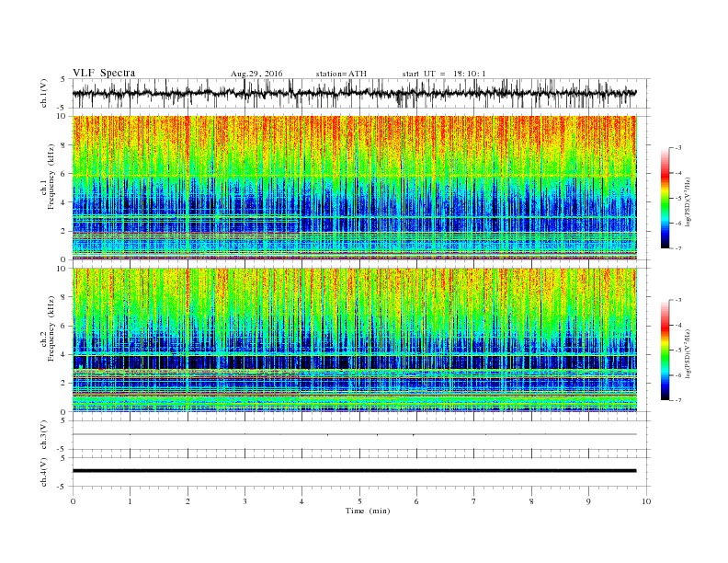Click the time axis tick label "3"
The image size is (728, 563).
point(245,501)
